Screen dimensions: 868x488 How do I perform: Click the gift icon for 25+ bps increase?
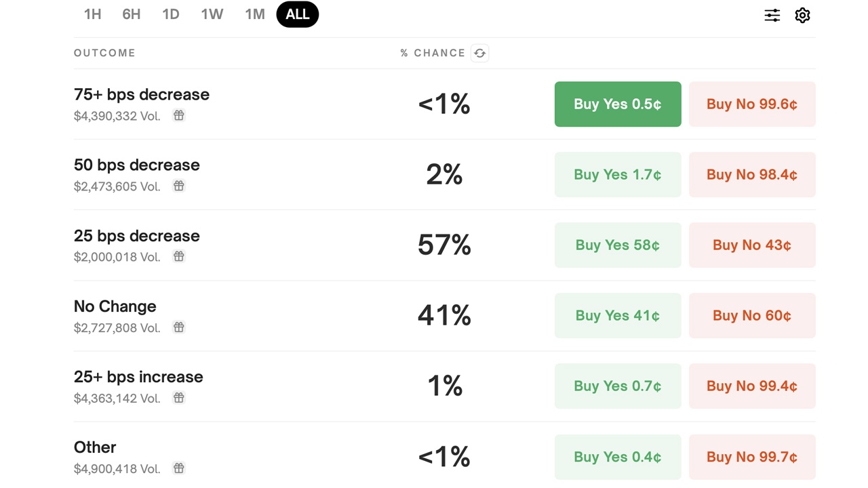coord(178,398)
